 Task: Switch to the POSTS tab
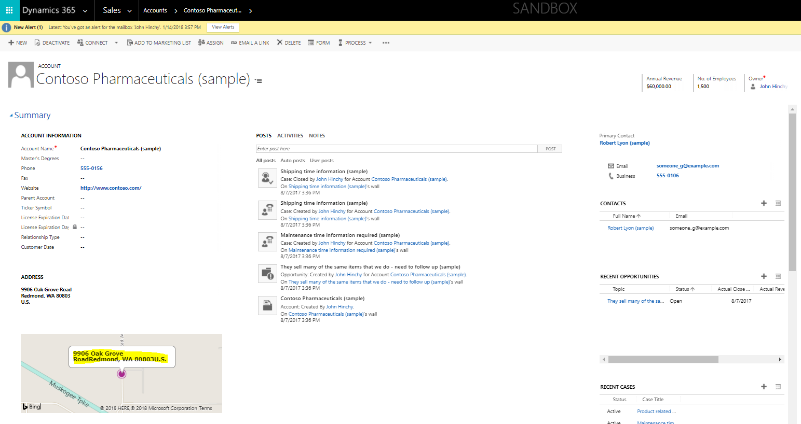pyautogui.click(x=264, y=136)
